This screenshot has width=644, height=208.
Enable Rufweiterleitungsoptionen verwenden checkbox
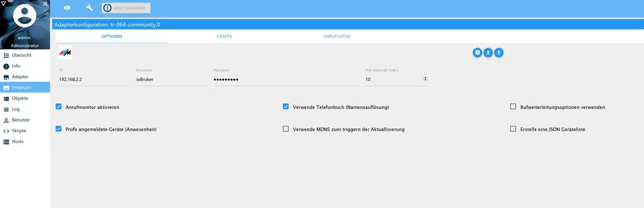(513, 107)
